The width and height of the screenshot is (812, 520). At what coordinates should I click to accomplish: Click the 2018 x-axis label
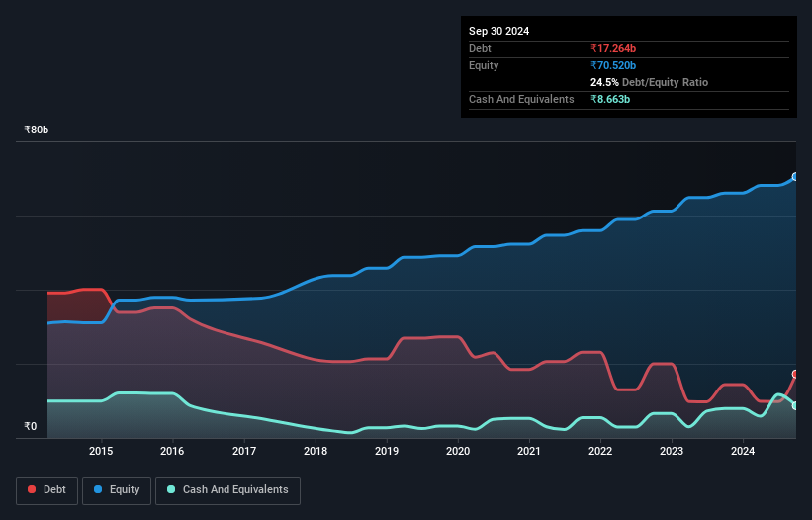click(316, 451)
